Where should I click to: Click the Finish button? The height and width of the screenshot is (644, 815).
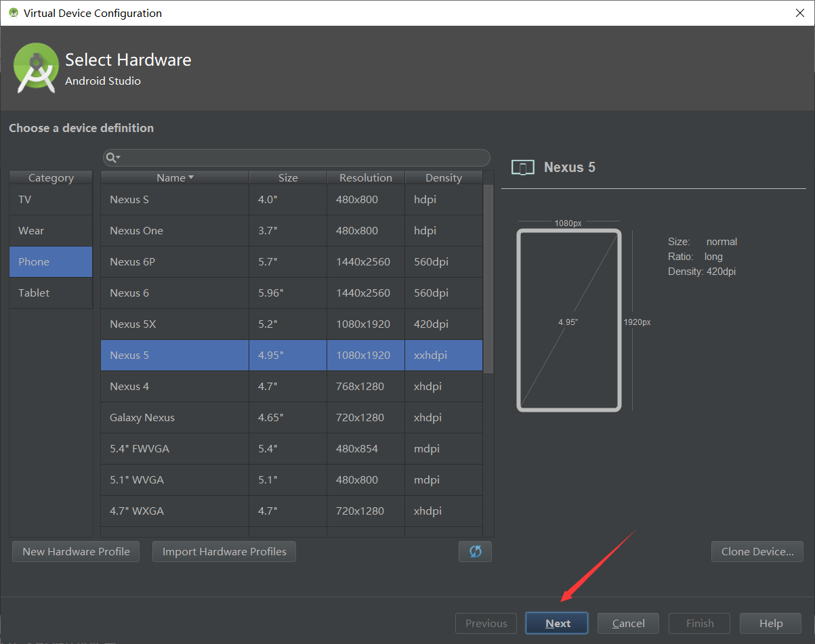(x=700, y=623)
